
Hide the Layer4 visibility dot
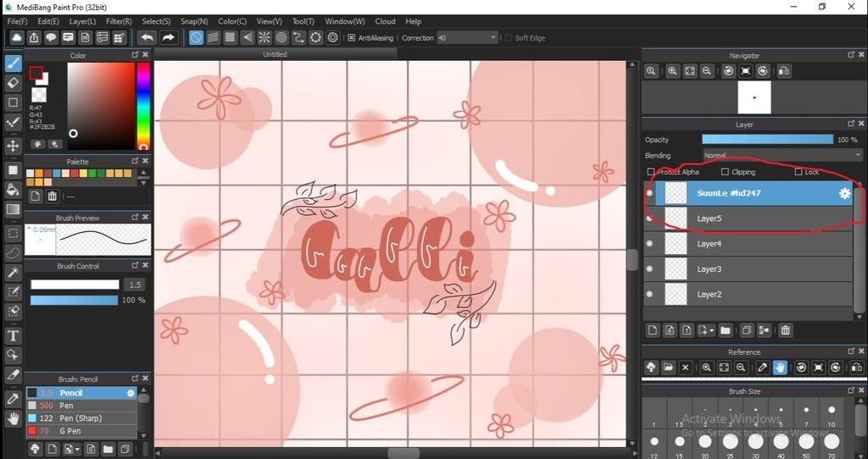pyautogui.click(x=650, y=243)
